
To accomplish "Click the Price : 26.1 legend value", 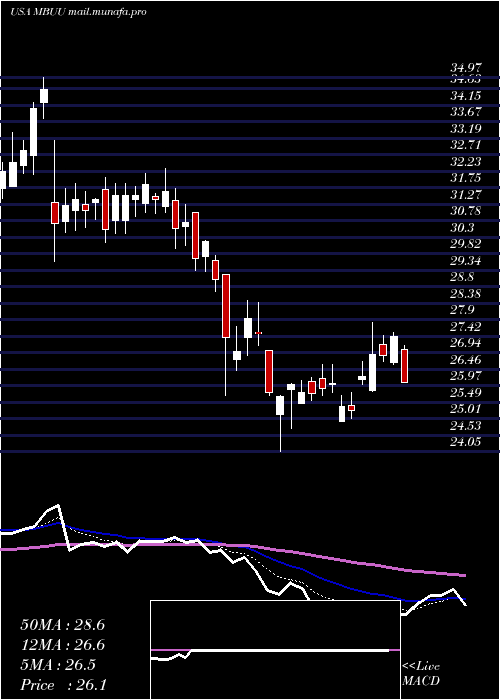I will (62, 685).
